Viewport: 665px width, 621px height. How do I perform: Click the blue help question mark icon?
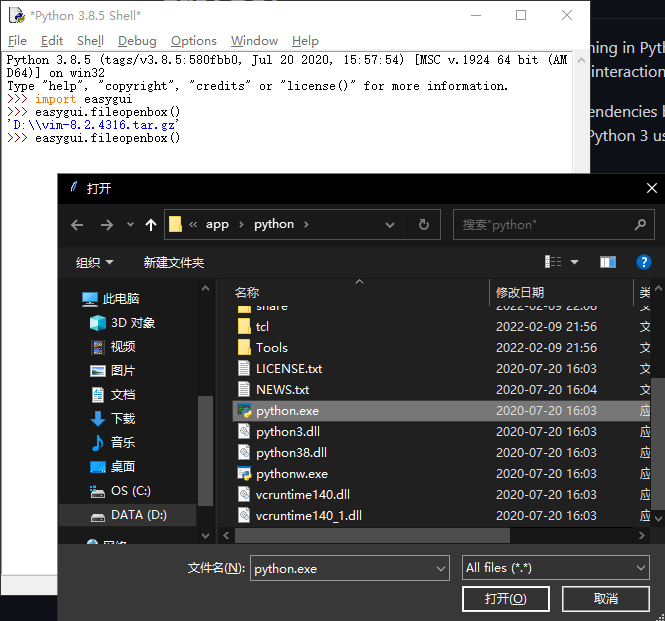click(x=644, y=262)
